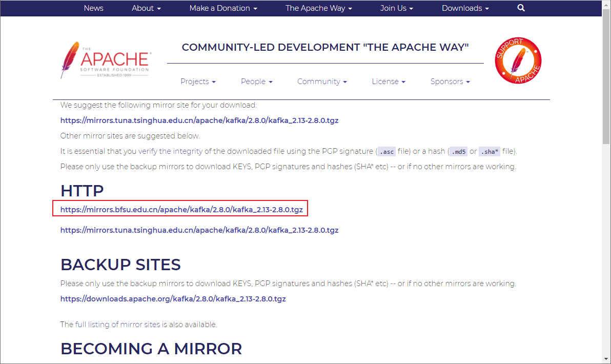This screenshot has width=611, height=364.
Task: Open the verify the integrity link
Action: click(x=170, y=151)
